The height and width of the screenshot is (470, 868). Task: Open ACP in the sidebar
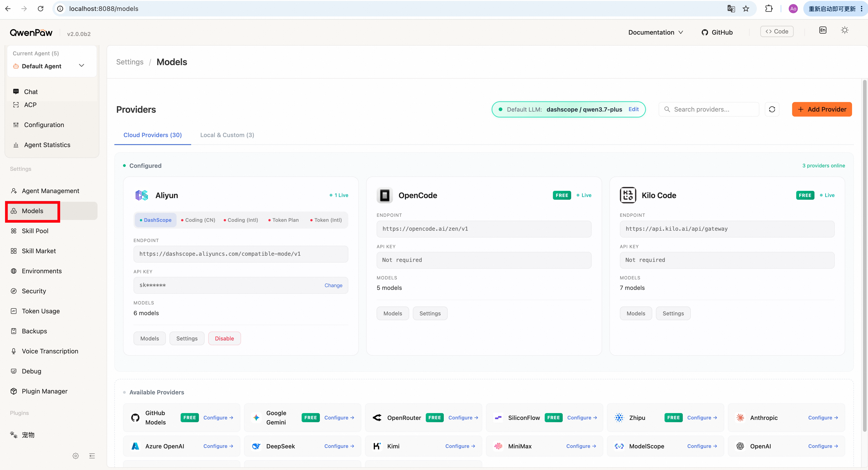(x=51, y=105)
